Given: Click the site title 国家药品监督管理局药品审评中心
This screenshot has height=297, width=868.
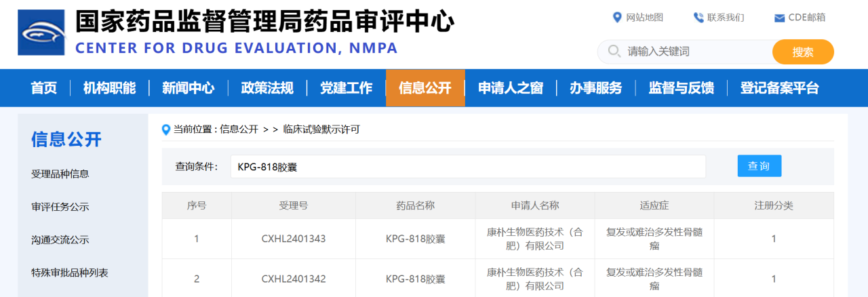Looking at the screenshot, I should pyautogui.click(x=264, y=22).
